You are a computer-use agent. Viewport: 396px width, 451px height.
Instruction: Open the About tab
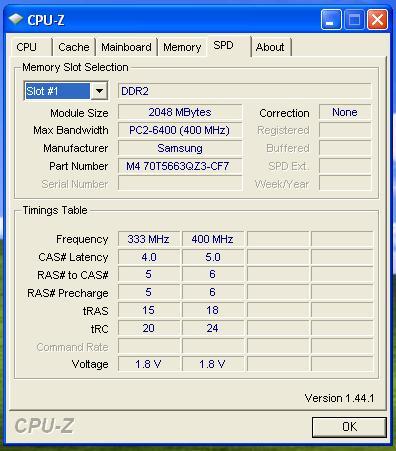270,47
